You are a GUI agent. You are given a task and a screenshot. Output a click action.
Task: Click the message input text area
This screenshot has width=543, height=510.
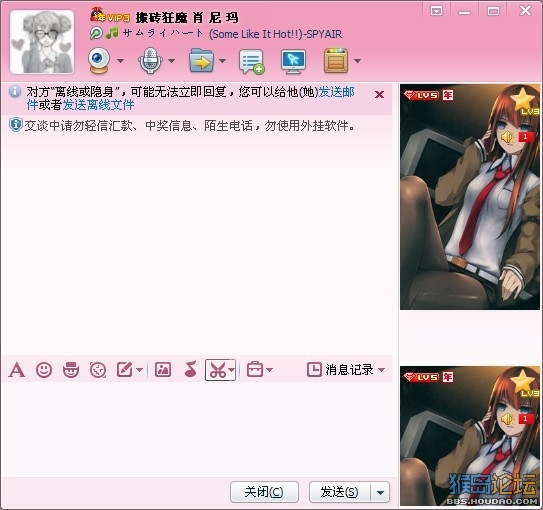pos(197,429)
